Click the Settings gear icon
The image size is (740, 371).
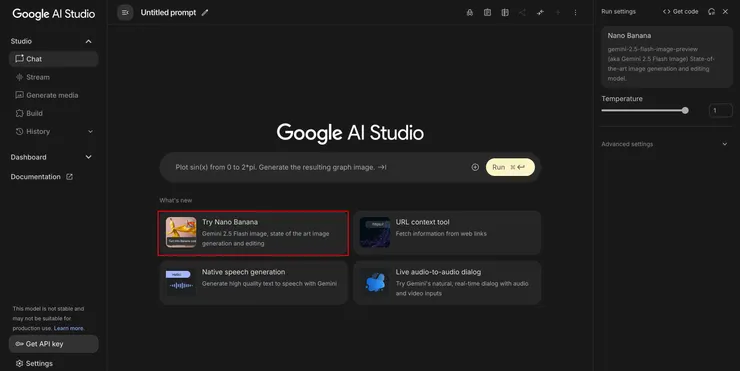pos(19,363)
